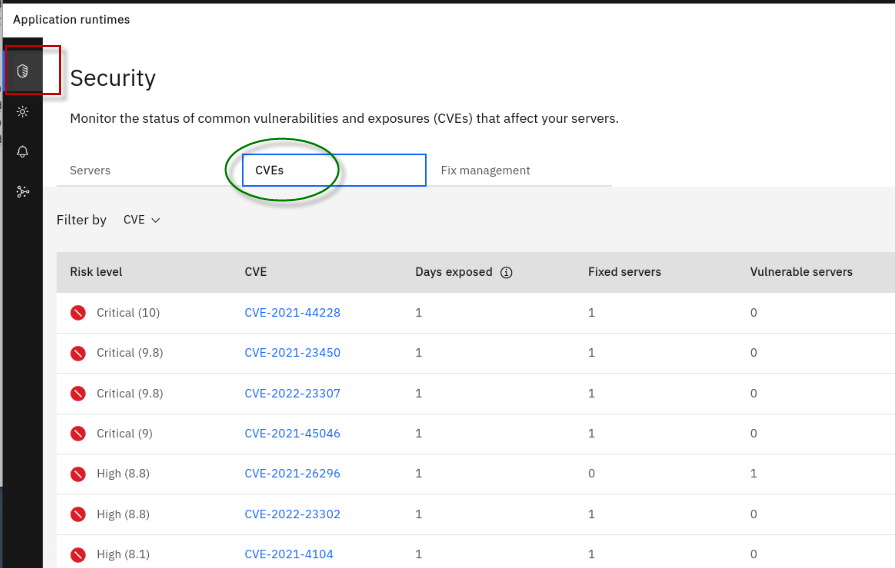Click the topology branch icon in sidebar
Image resolution: width=895 pixels, height=568 pixels.
22,192
